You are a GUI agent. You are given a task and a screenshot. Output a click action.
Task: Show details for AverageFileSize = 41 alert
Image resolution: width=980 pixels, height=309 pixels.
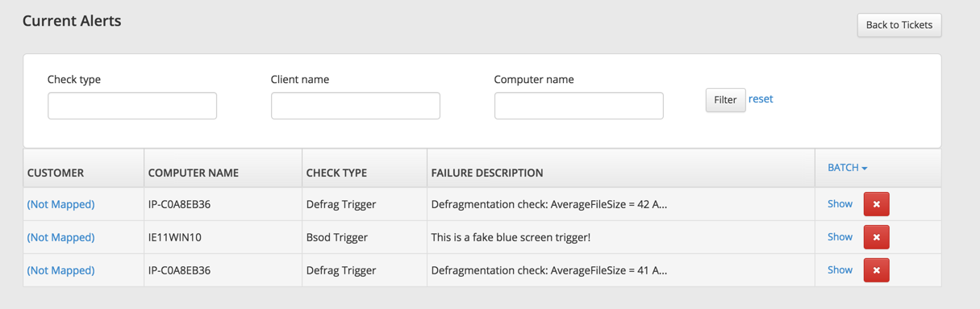click(840, 270)
